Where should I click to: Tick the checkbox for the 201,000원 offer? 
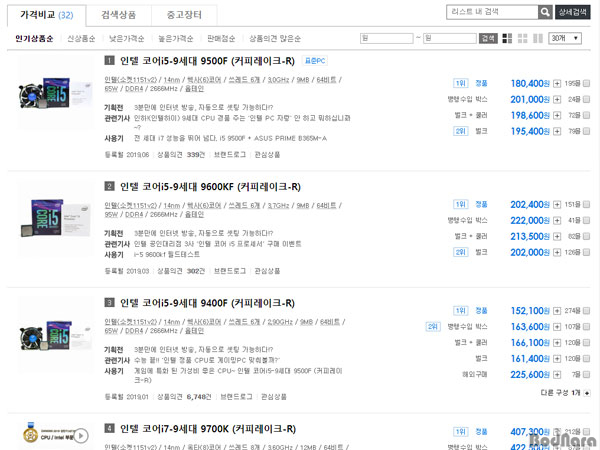(586, 99)
